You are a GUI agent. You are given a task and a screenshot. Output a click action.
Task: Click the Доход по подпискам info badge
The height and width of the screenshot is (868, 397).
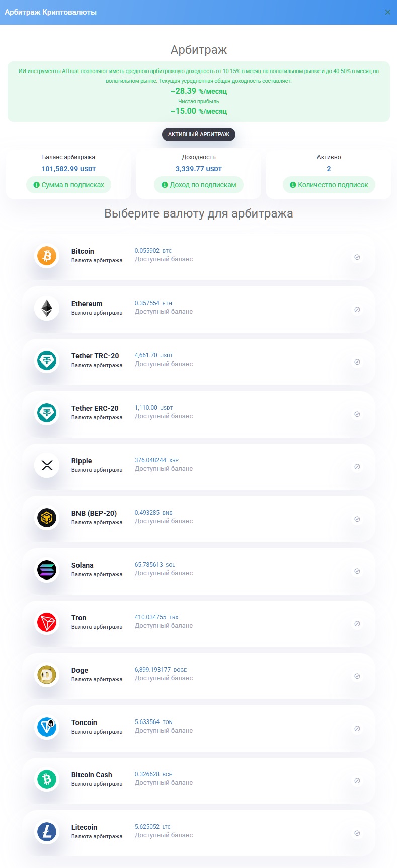pos(199,185)
